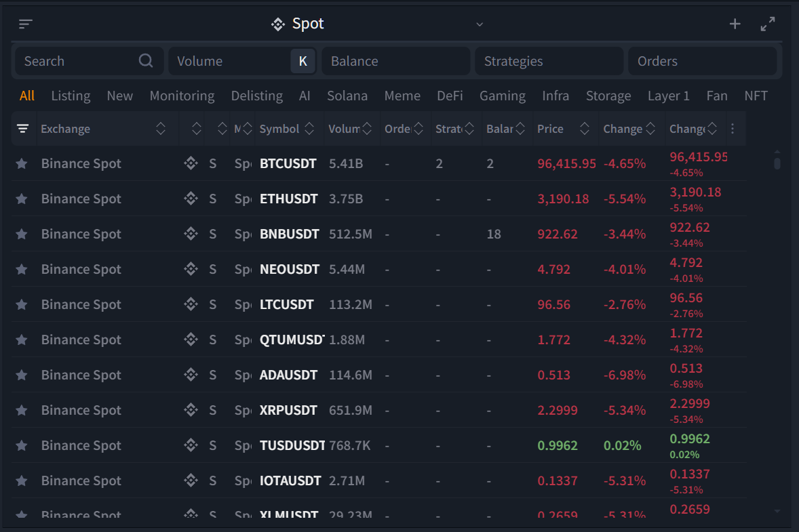Toggle the K volume unit button
799x532 pixels.
(x=303, y=61)
